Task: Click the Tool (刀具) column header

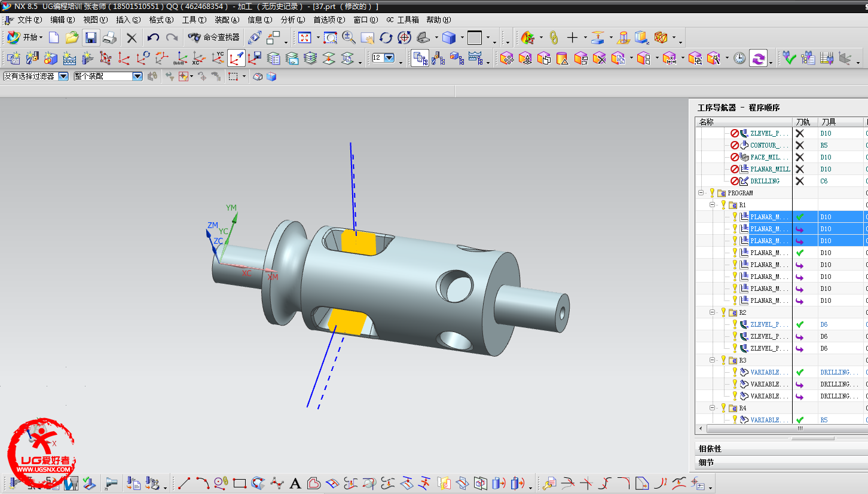Action: 841,122
